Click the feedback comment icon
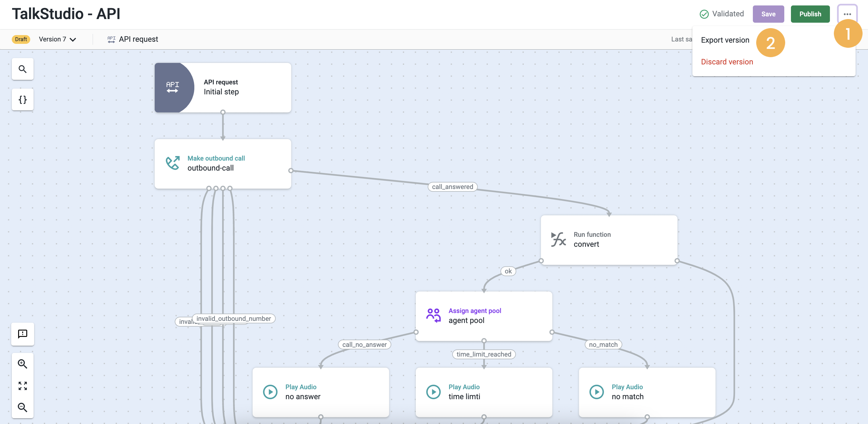 (23, 334)
